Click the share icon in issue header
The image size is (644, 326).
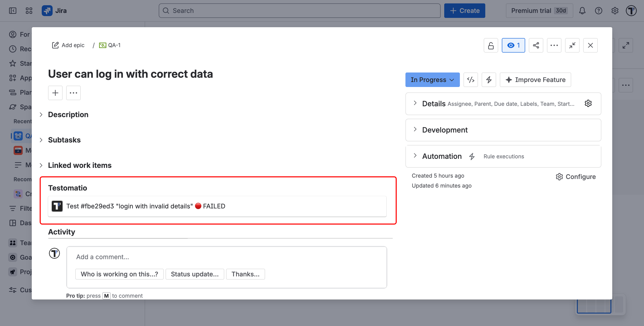536,45
